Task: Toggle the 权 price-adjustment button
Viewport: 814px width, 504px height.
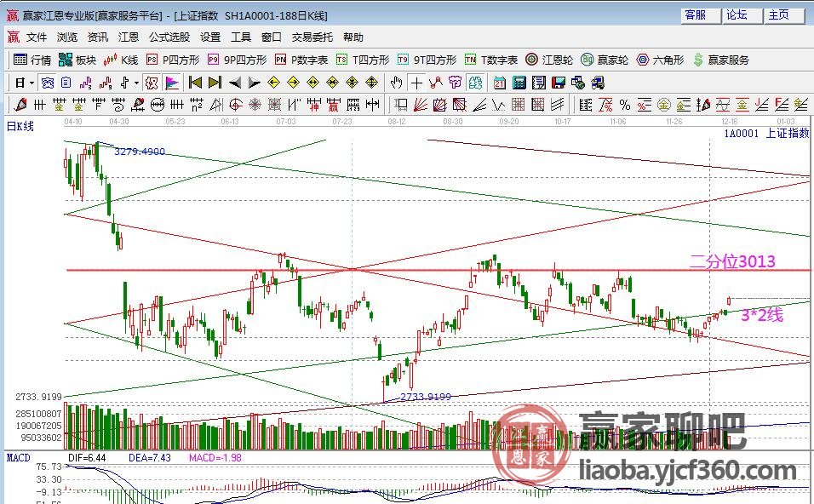Action: [x=152, y=83]
